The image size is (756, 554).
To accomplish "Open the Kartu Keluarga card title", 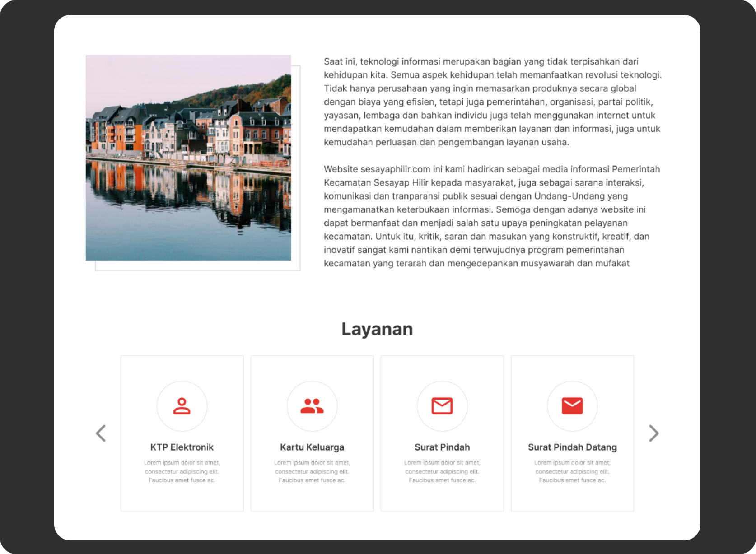I will click(x=312, y=447).
